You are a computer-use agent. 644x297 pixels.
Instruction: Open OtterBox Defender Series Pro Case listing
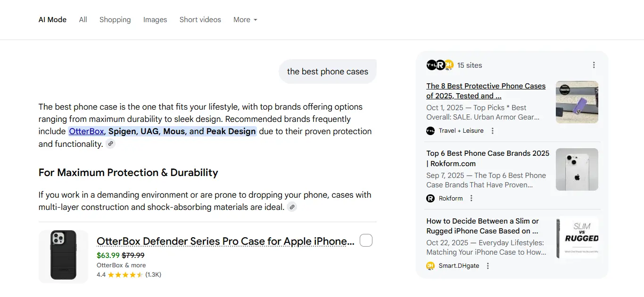pos(225,241)
